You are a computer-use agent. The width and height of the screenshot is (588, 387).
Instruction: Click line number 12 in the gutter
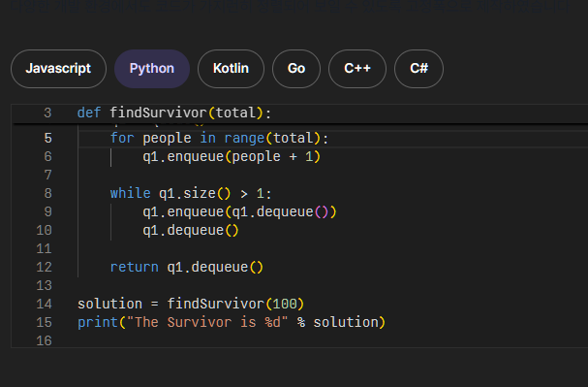click(45, 267)
